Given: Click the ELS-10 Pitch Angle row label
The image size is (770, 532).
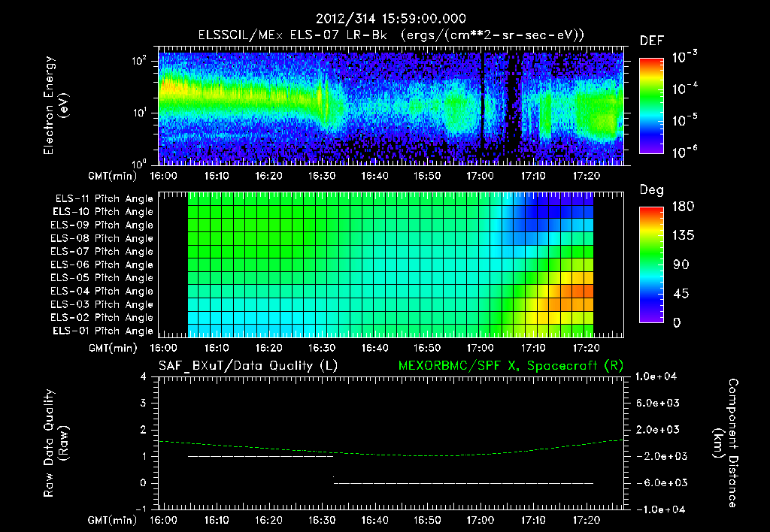Looking at the screenshot, I should click(x=103, y=212).
